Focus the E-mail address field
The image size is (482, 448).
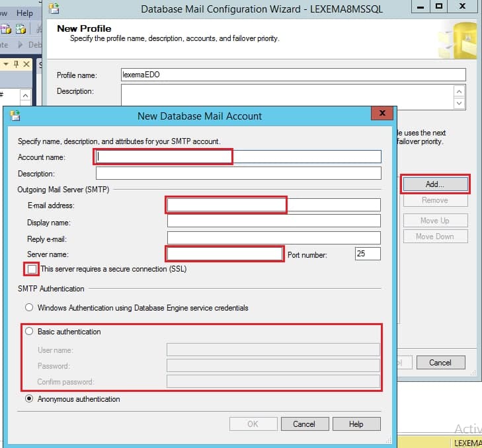(274, 205)
